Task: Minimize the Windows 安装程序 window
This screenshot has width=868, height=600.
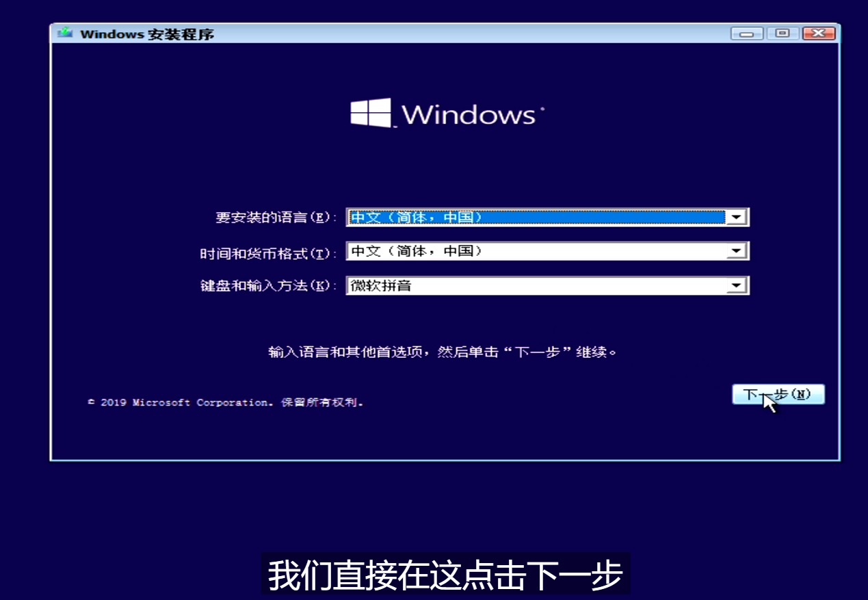Action: (747, 33)
